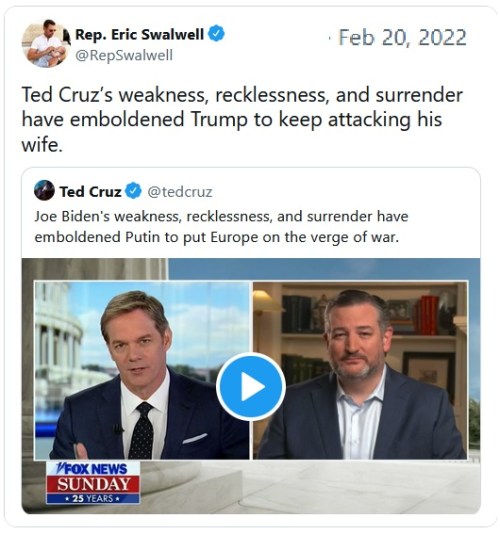This screenshot has width=500, height=534.
Task: Open the @RepSwalwell handle link
Action: click(124, 55)
